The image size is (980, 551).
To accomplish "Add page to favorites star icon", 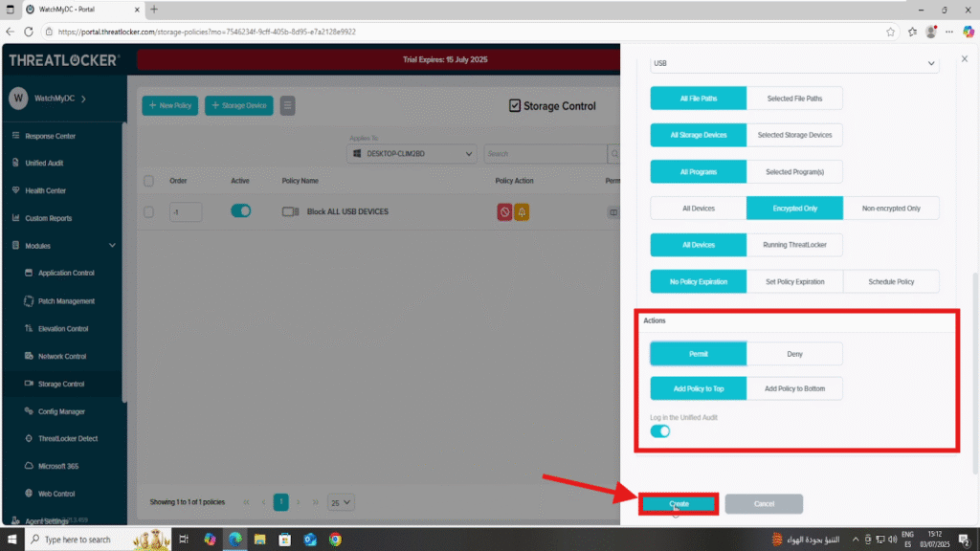I will point(890,32).
